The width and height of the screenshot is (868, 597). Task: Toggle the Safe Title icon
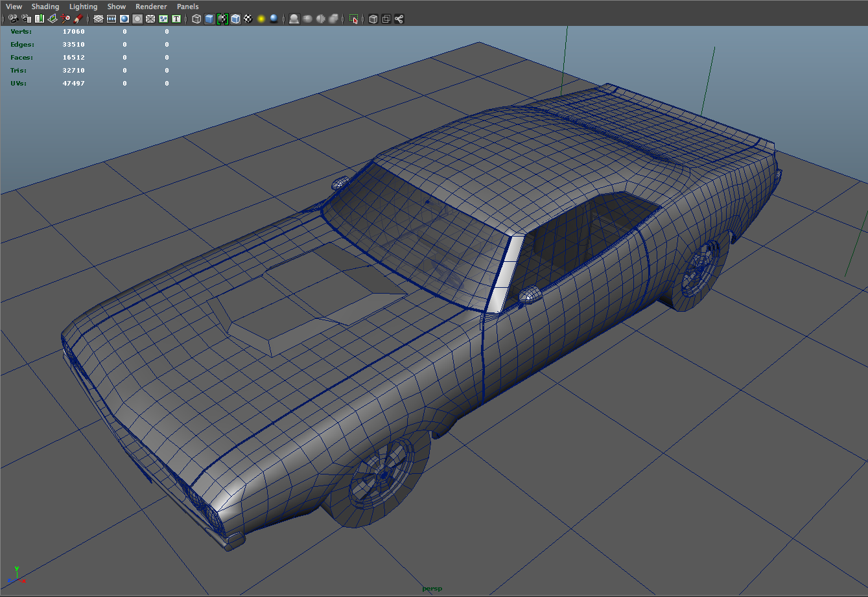point(176,19)
